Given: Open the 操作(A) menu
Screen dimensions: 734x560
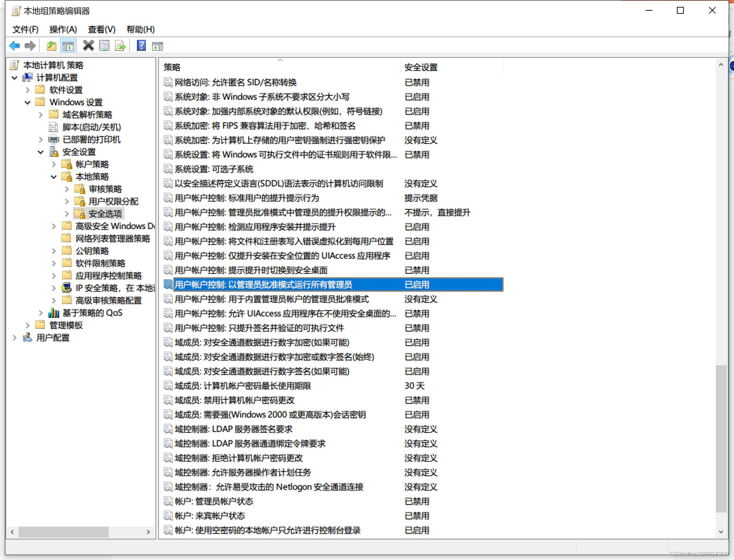Looking at the screenshot, I should tap(63, 30).
